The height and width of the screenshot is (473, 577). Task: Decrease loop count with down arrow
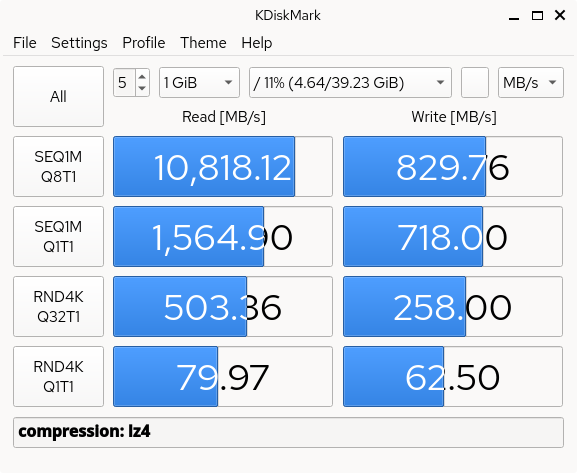[142, 89]
